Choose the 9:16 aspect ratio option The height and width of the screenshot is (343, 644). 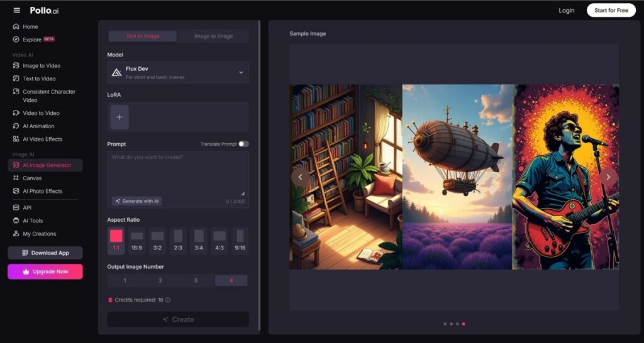(x=240, y=240)
